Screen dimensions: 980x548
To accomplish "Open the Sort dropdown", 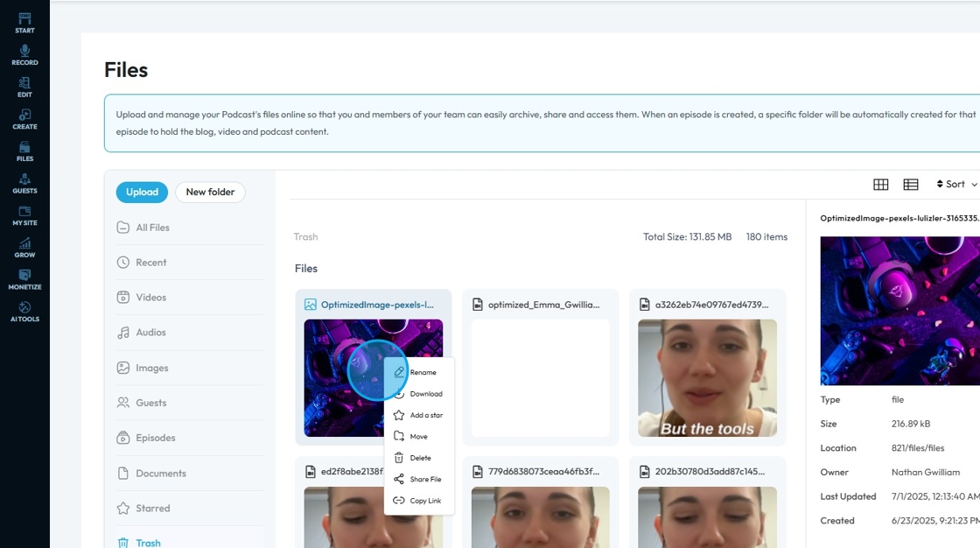I will click(956, 184).
